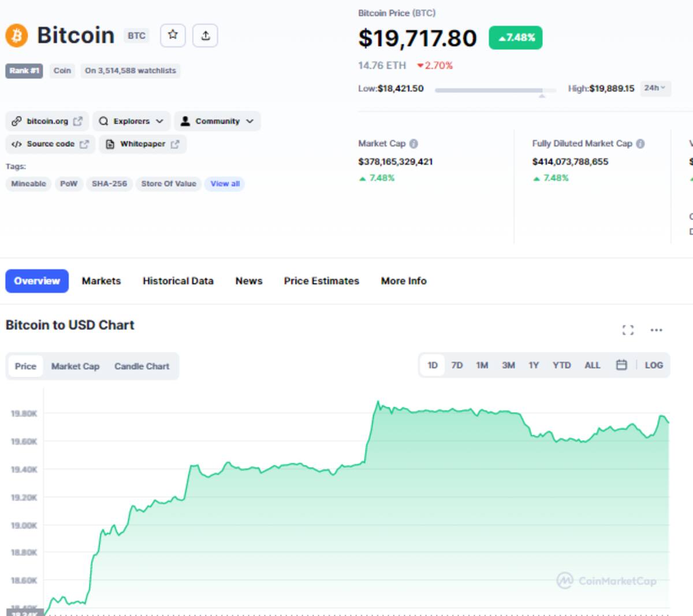693x616 pixels.
Task: Open the Markets tab
Action: point(101,281)
